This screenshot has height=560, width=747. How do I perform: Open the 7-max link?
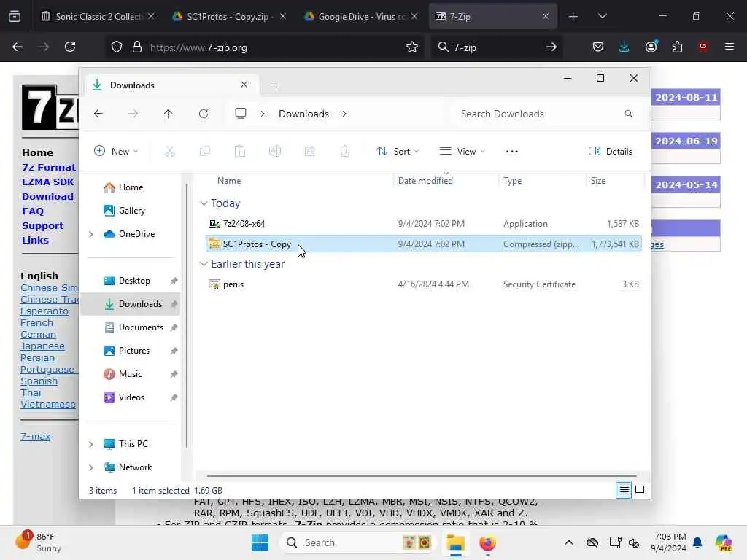(35, 436)
